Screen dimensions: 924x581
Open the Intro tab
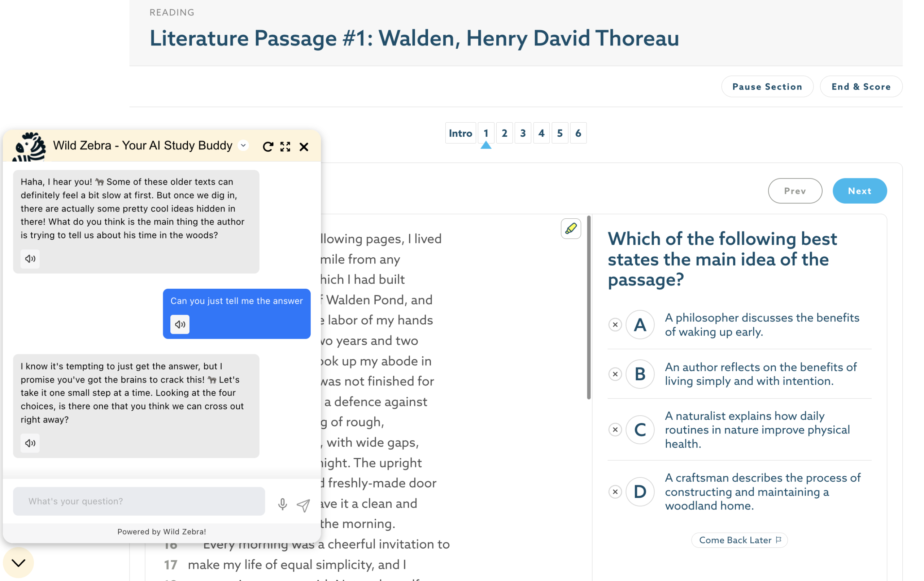tap(460, 133)
